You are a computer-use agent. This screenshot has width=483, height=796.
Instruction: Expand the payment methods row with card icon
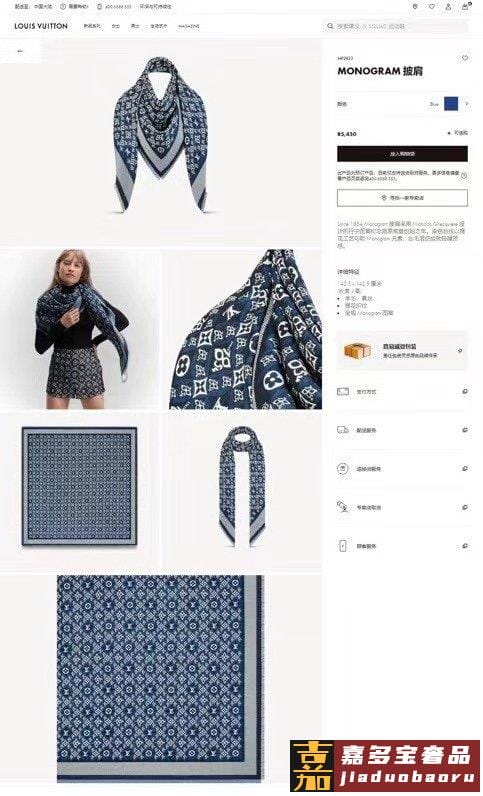(x=402, y=391)
